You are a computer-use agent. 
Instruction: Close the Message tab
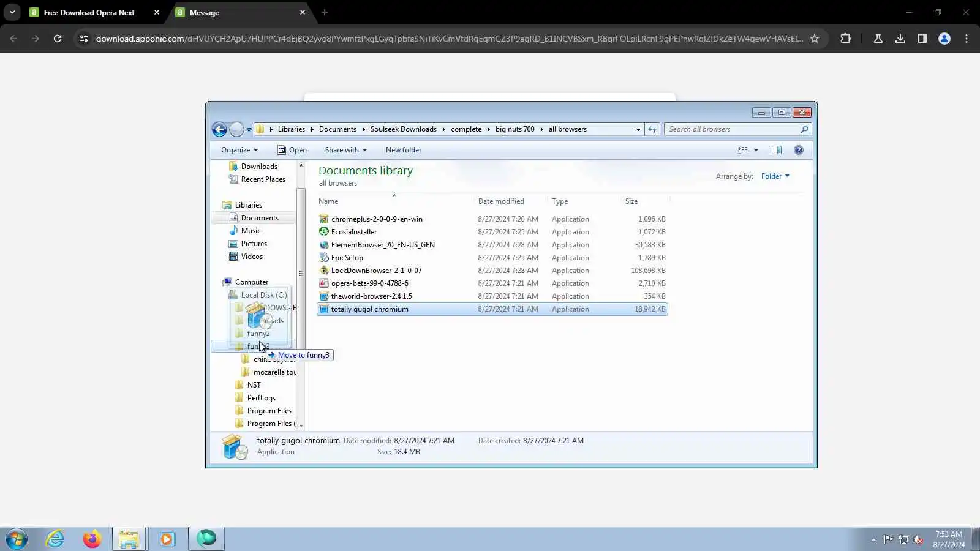click(303, 12)
